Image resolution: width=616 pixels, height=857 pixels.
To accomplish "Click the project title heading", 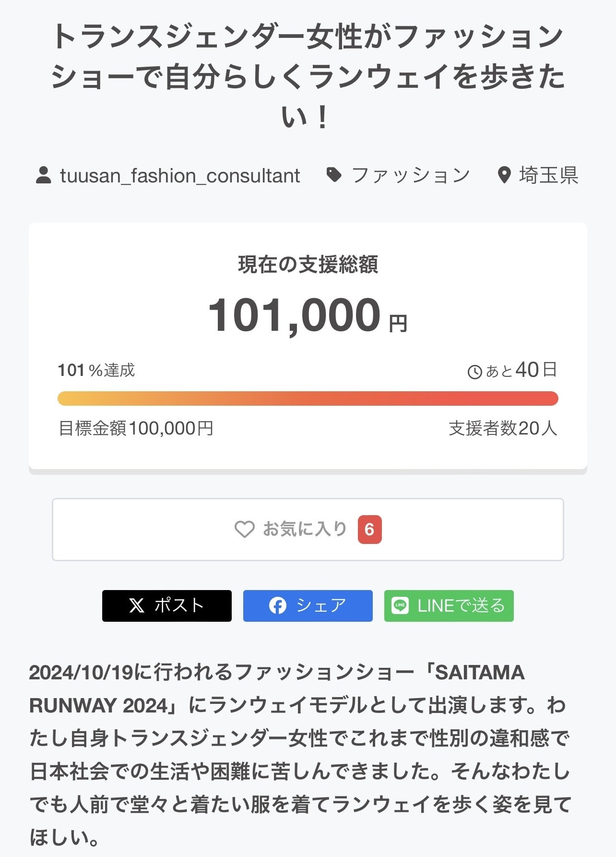I will click(308, 77).
